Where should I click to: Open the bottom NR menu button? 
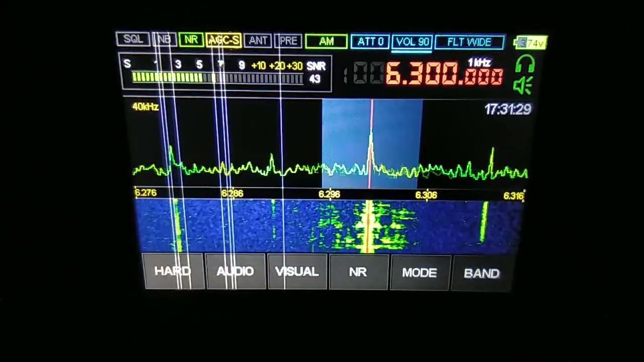click(358, 273)
